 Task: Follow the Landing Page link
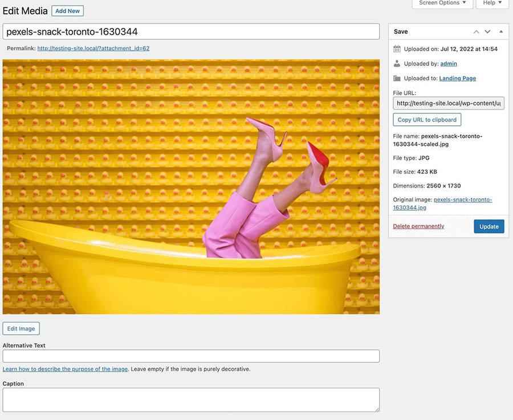coord(457,78)
